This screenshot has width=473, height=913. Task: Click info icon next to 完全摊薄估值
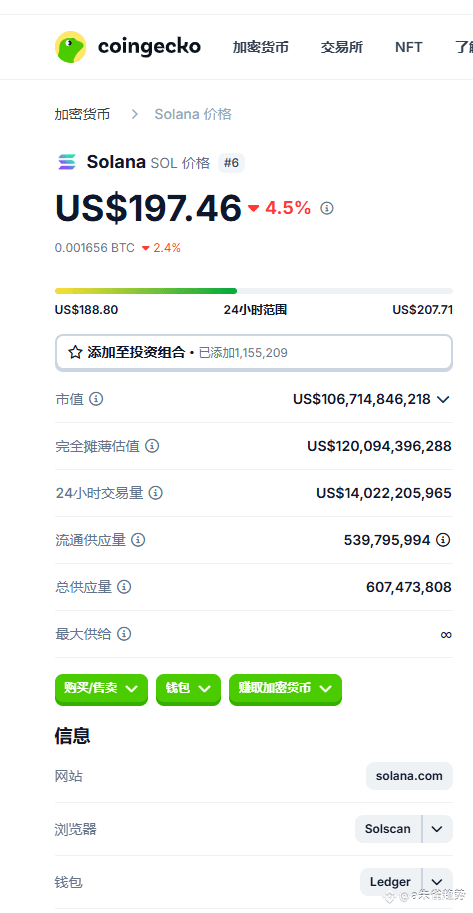coord(152,446)
